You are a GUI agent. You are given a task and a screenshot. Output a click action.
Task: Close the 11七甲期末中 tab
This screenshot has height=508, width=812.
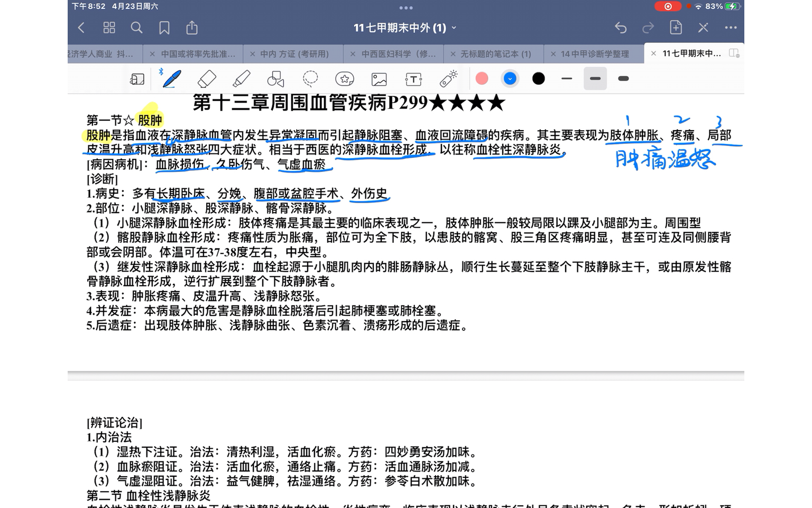pos(653,53)
